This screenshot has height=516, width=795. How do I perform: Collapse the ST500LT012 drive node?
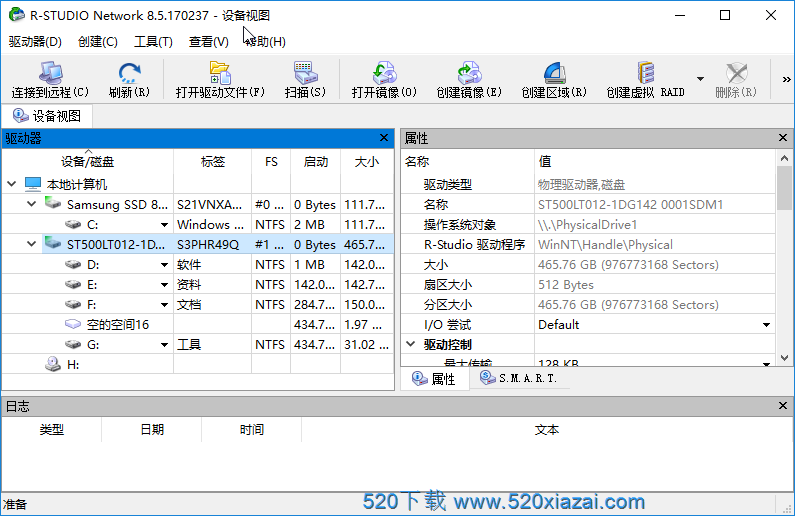click(31, 244)
